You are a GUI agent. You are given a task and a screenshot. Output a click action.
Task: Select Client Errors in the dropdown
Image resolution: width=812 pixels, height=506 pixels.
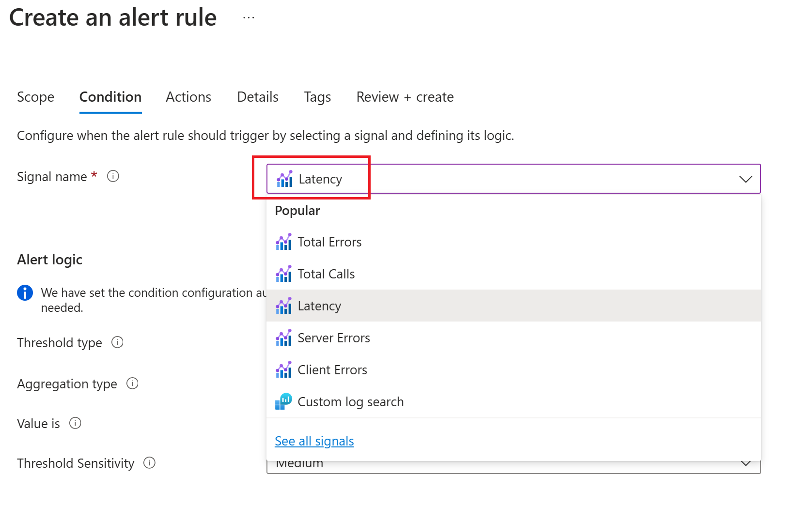(x=332, y=370)
